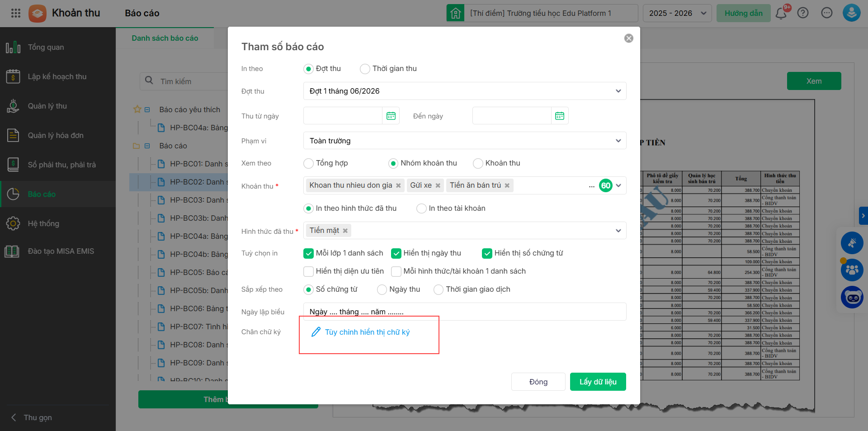Open the school year 2025 - 2026 dropdown
The image size is (868, 431).
pos(677,13)
